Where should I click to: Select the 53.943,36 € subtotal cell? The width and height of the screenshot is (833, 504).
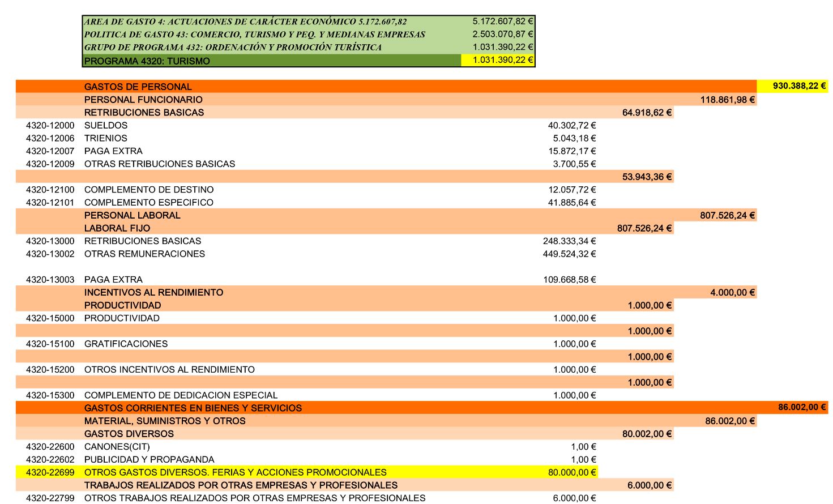pyautogui.click(x=647, y=177)
